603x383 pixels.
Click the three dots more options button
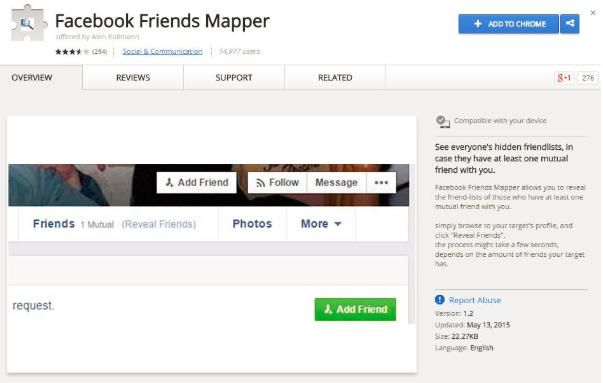(x=381, y=183)
